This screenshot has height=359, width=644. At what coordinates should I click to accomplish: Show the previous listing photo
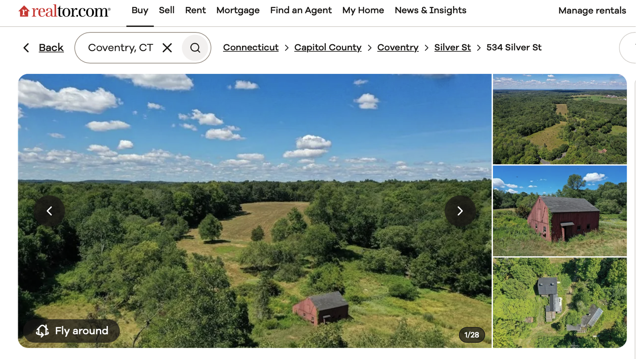(50, 211)
